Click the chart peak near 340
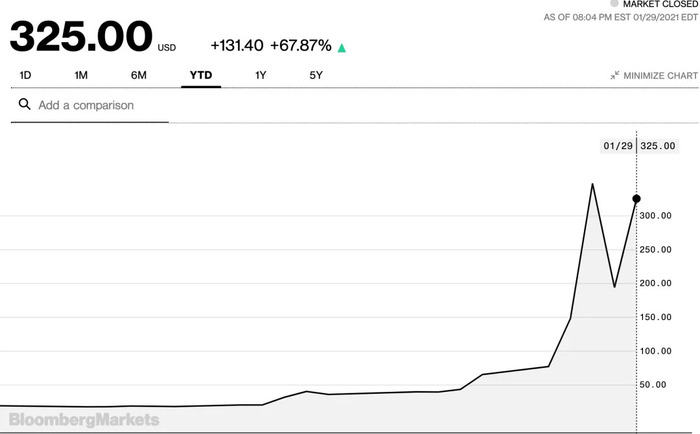This screenshot has width=700, height=434. click(592, 184)
